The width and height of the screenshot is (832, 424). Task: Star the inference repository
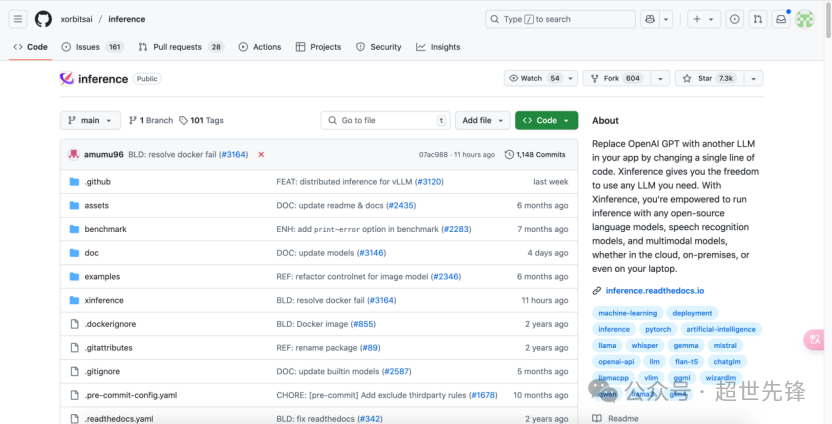[708, 78]
